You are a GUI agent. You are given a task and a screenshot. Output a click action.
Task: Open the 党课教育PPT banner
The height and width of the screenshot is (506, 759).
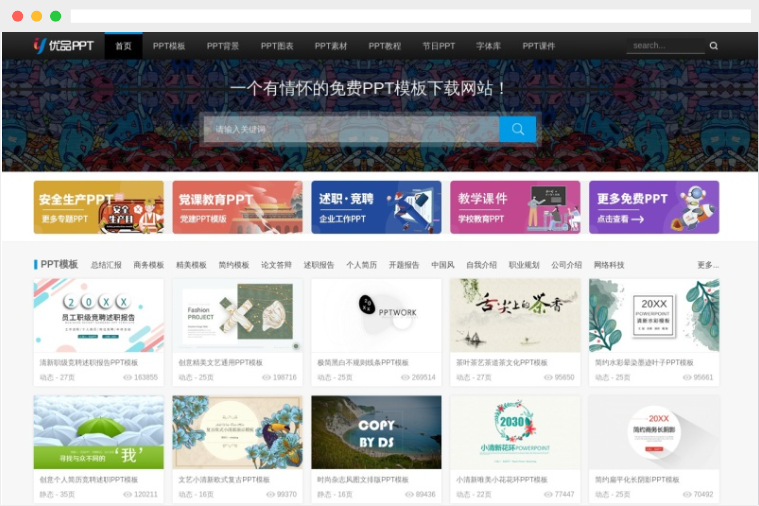click(x=237, y=207)
